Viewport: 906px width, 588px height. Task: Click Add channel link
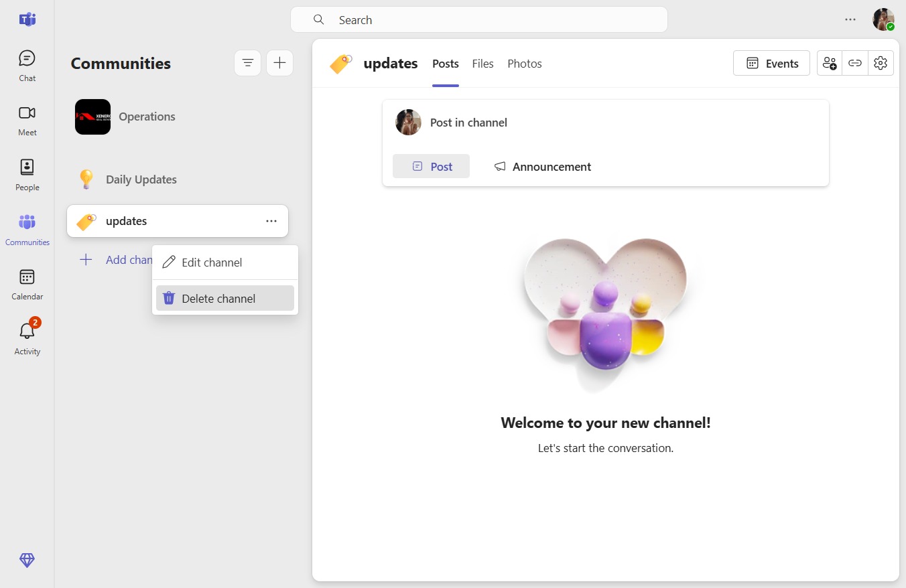117,260
